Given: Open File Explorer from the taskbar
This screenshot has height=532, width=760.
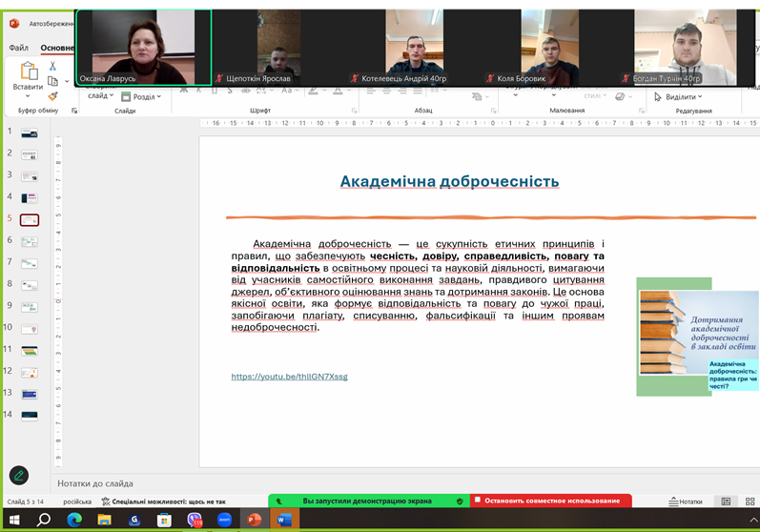Looking at the screenshot, I should pyautogui.click(x=105, y=520).
